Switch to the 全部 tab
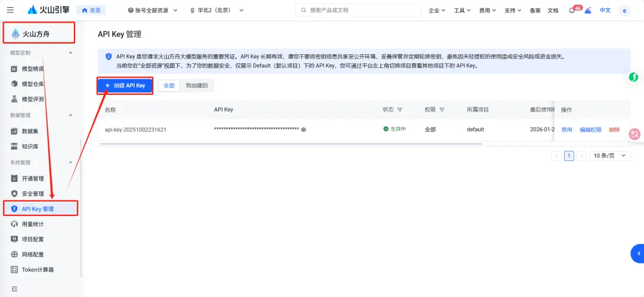 (x=169, y=85)
